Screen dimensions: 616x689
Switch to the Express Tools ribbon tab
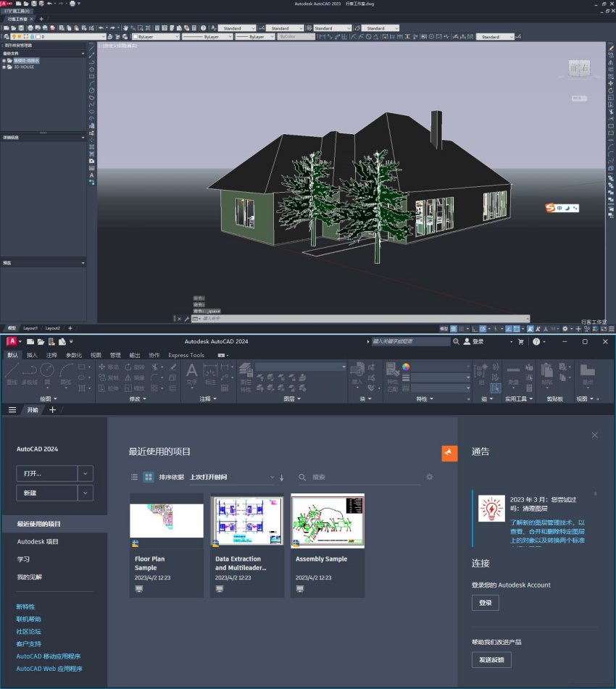pyautogui.click(x=186, y=355)
